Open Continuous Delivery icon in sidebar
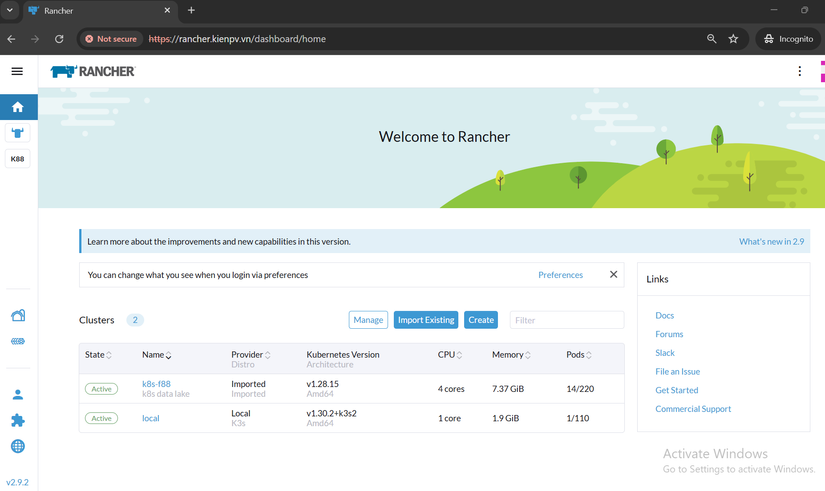The image size is (825, 491). pos(18,341)
